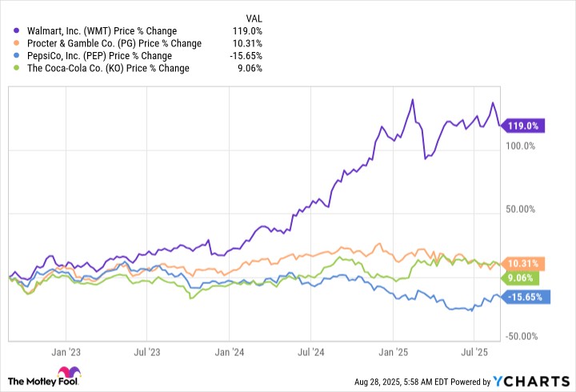This screenshot has height=392, width=576.
Task: Select the green 9.06% end-of-line flag
Action: pyautogui.click(x=521, y=278)
